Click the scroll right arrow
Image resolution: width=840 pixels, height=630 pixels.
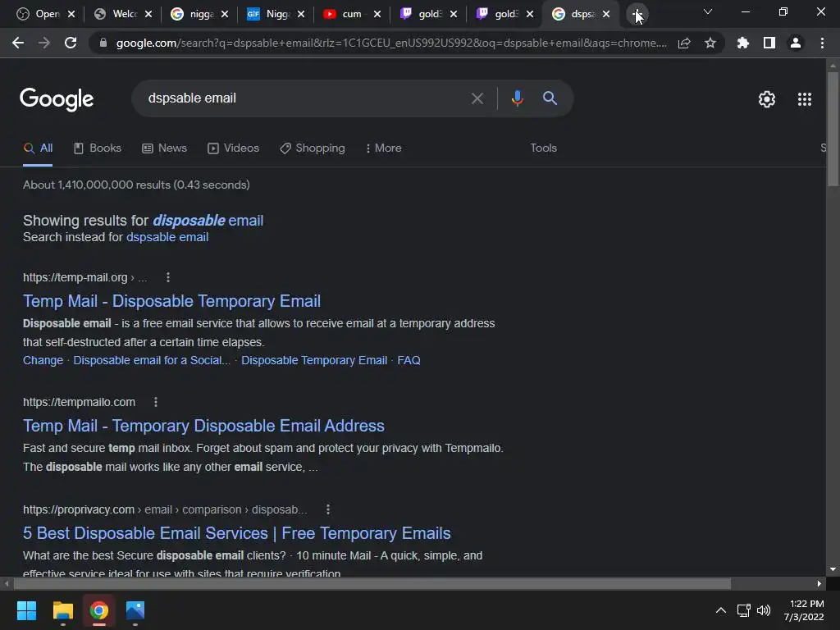[819, 583]
